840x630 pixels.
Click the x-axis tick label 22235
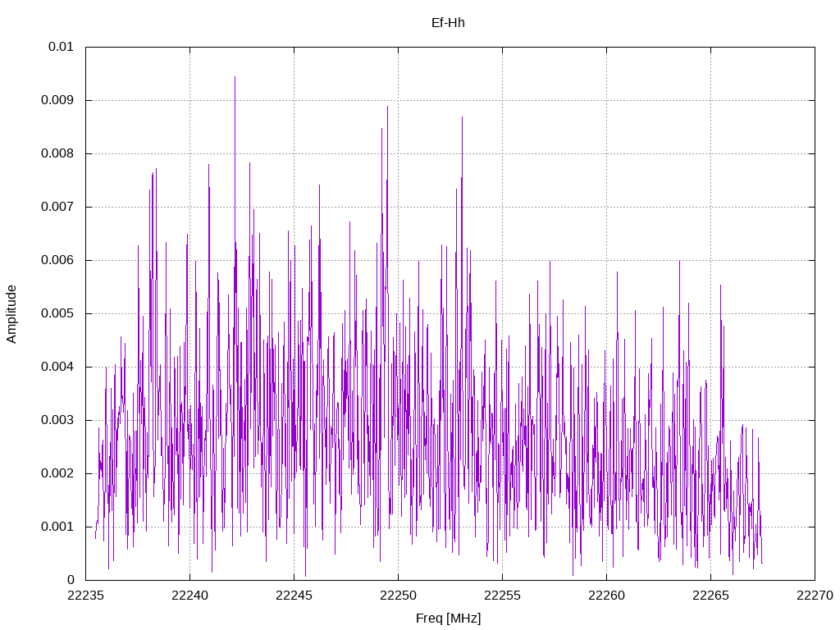tap(85, 596)
